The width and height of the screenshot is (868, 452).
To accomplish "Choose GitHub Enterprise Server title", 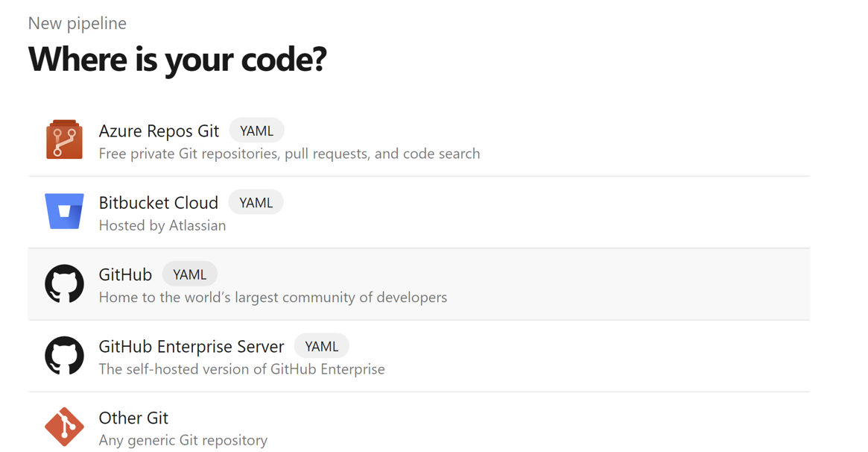I will click(191, 346).
